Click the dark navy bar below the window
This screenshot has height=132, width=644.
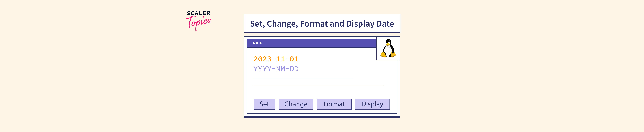[x=322, y=117]
